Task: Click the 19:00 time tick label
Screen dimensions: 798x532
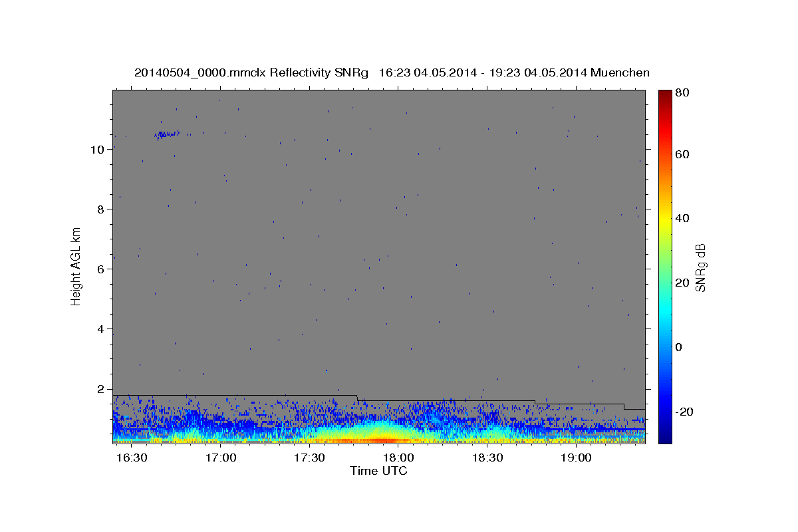Action: 576,458
